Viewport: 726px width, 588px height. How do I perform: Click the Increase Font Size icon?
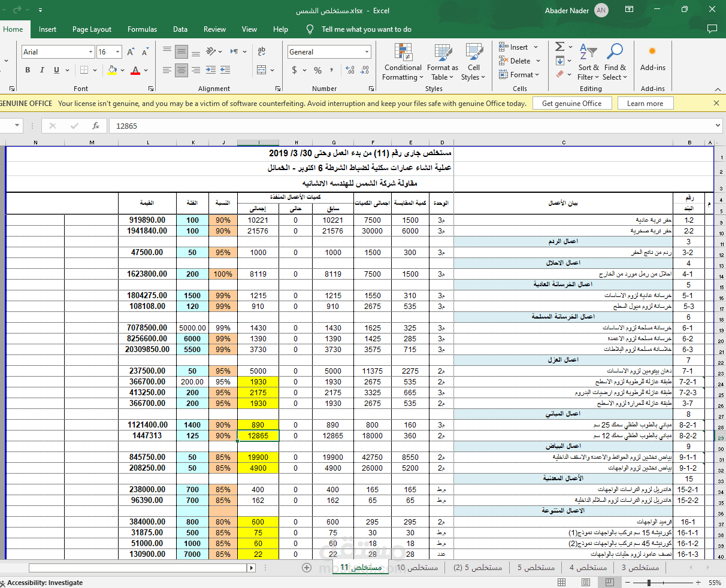tap(131, 52)
